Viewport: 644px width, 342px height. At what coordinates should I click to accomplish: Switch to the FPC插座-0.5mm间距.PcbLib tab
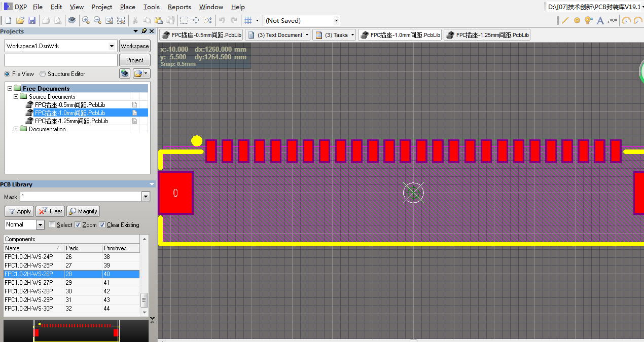click(201, 35)
